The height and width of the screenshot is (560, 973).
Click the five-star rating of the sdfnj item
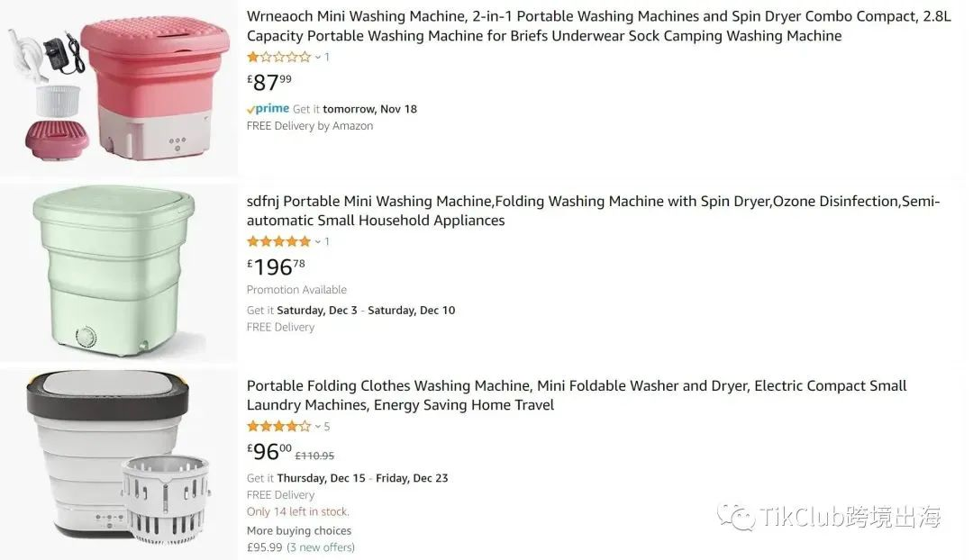278,241
